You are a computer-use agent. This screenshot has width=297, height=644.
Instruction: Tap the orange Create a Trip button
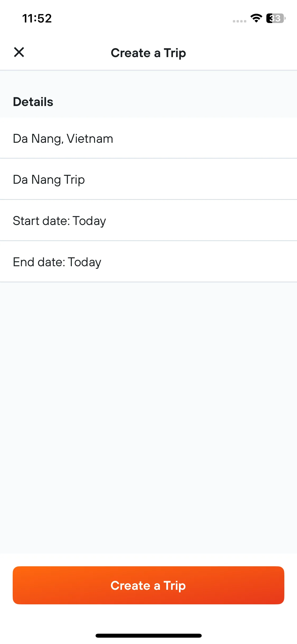(148, 585)
